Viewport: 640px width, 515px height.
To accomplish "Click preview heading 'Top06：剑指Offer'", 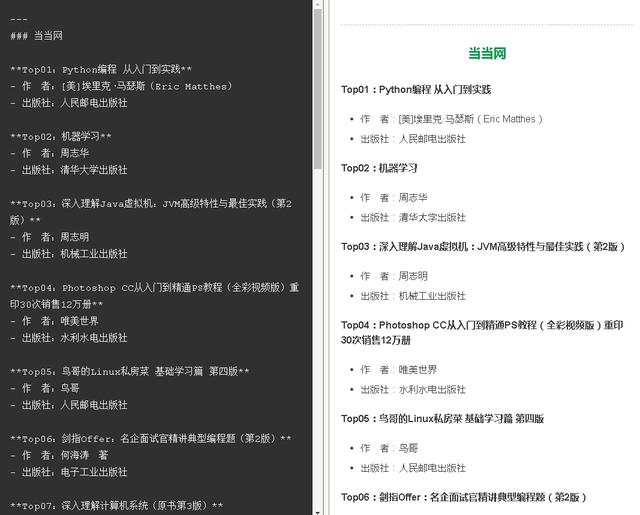I will (464, 497).
